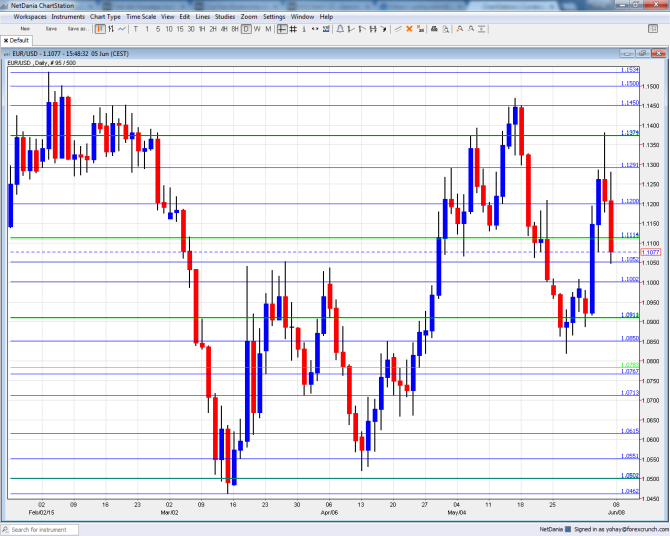Select the 15 minute time scale
670x536 pixels.
pyautogui.click(x=180, y=29)
